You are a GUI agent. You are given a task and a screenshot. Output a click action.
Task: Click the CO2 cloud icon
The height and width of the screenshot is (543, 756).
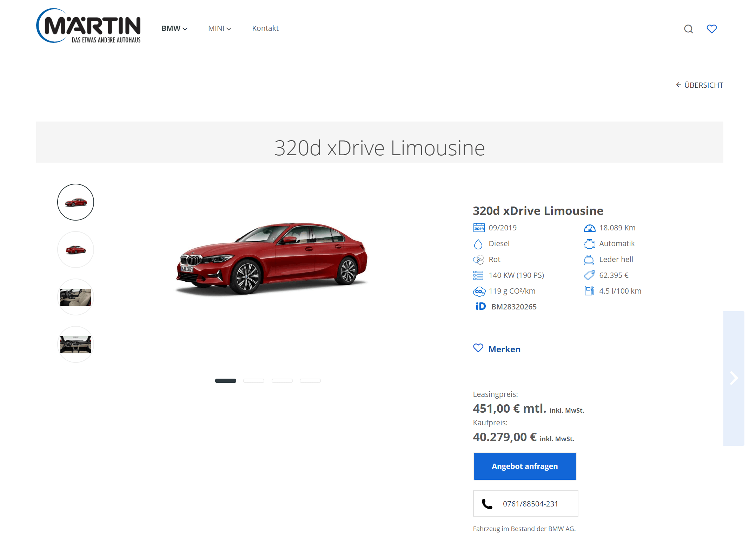[479, 291]
